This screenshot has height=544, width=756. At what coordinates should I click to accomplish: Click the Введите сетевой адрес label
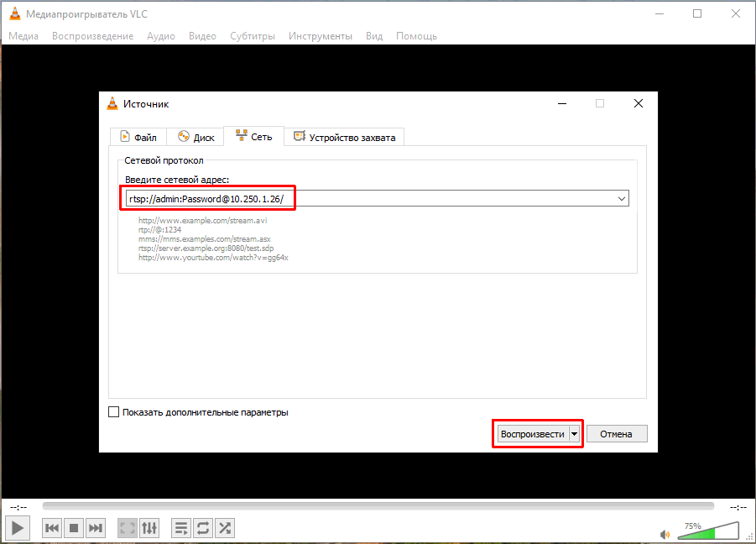click(177, 180)
